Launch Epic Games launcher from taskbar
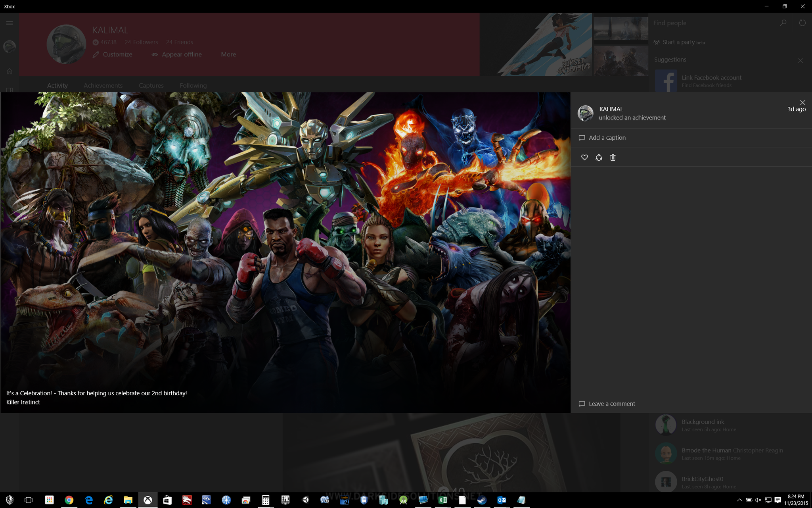 285,500
